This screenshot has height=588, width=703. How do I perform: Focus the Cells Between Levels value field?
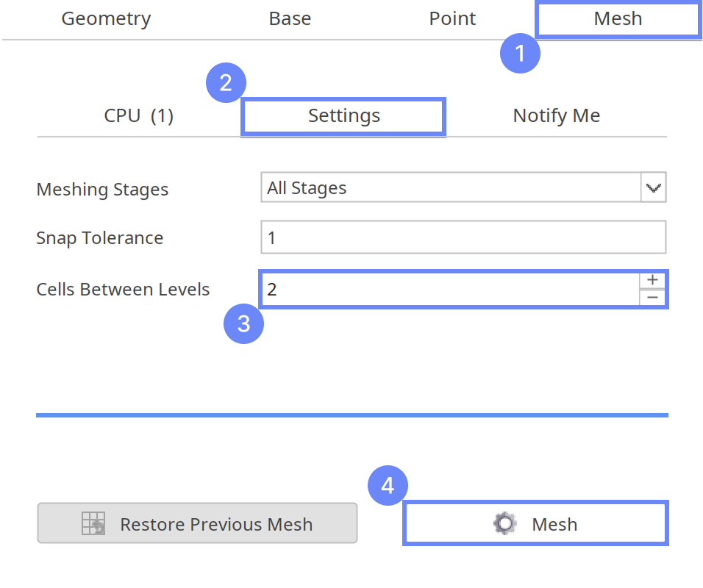point(450,289)
